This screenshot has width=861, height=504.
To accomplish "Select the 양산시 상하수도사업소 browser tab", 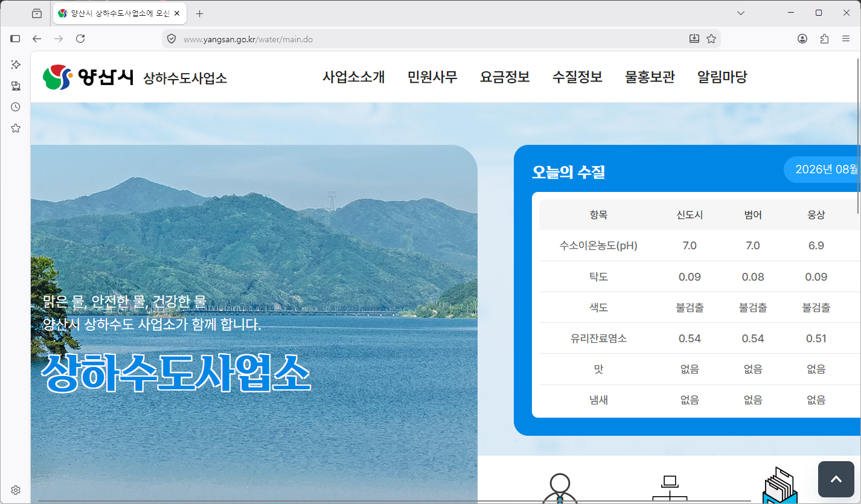I will (120, 13).
